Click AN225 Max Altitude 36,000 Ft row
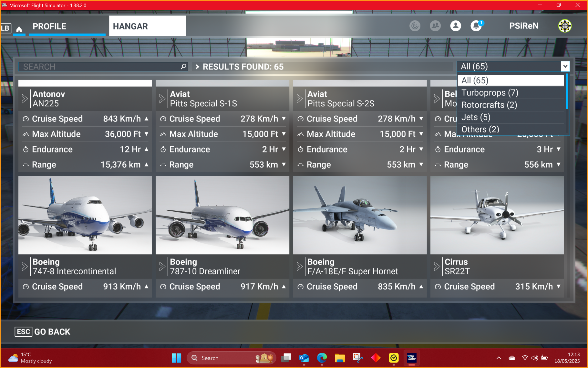Viewport: 588px width, 368px height. pos(85,134)
